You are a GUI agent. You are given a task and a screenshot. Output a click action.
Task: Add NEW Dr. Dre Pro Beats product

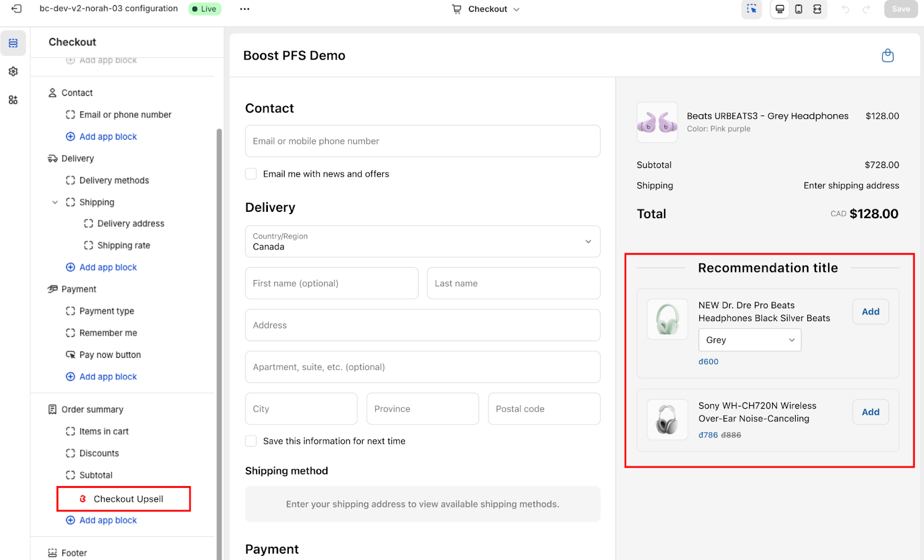[870, 312]
